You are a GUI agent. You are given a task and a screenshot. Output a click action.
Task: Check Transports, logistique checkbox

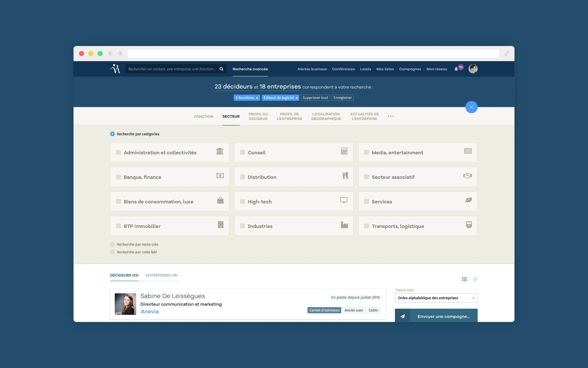(366, 226)
